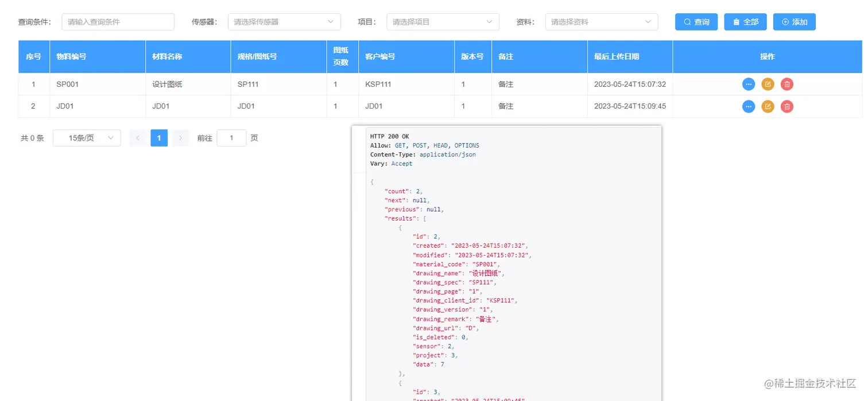Delete the JD01 row record

click(787, 106)
